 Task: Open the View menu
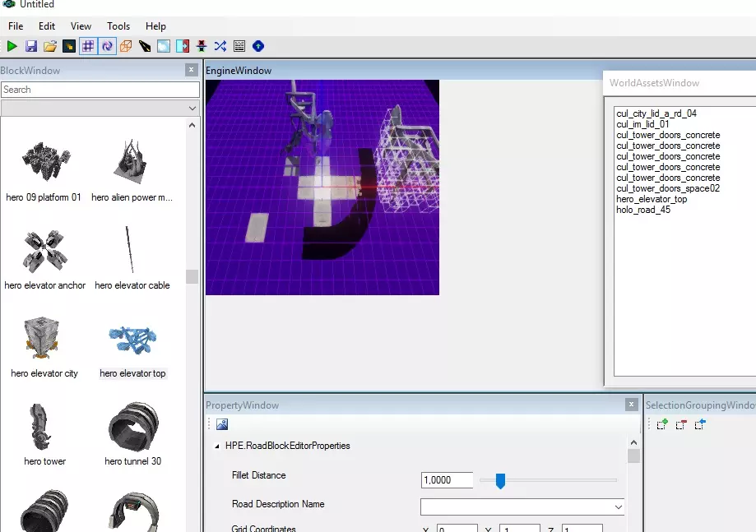coord(81,26)
